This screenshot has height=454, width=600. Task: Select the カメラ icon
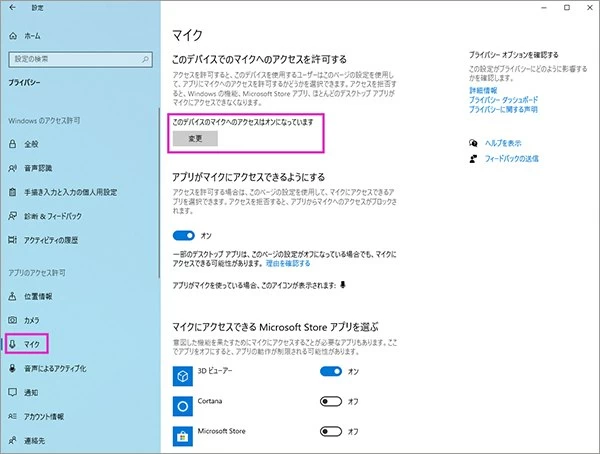(13, 320)
